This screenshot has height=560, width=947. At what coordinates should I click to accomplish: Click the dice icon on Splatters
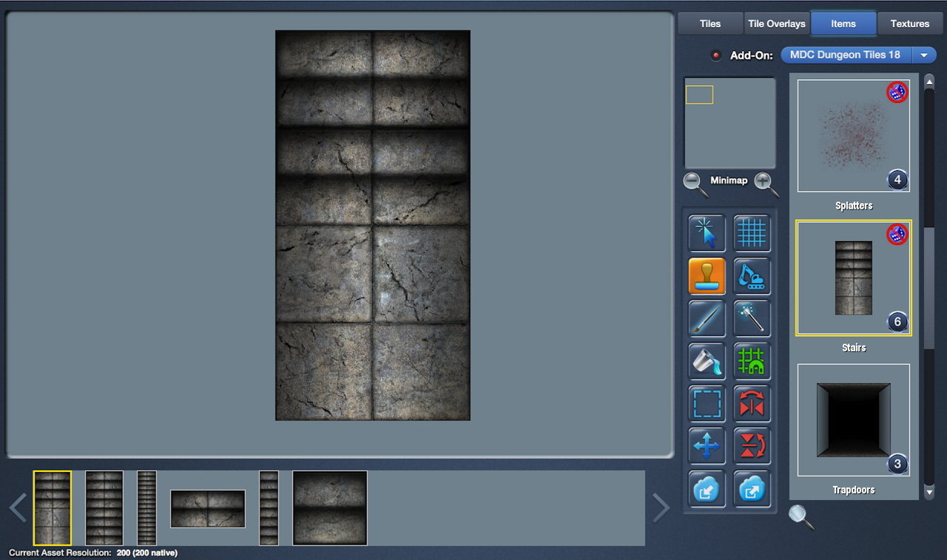(897, 92)
